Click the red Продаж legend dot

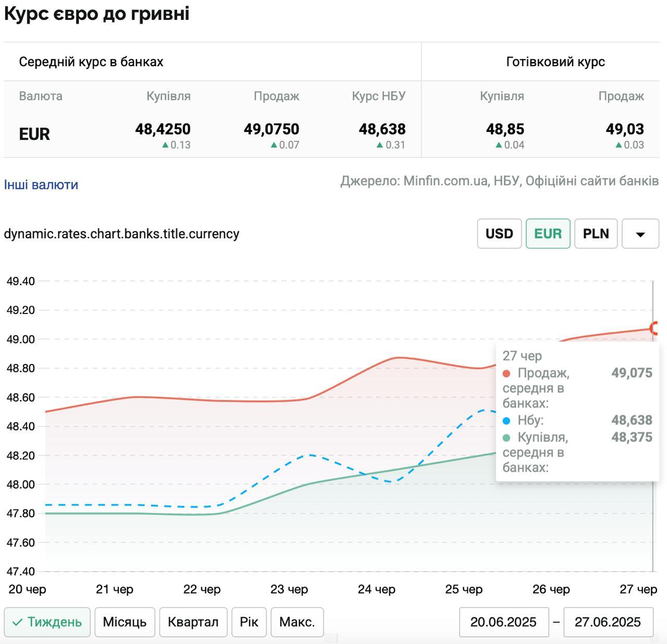(x=507, y=374)
